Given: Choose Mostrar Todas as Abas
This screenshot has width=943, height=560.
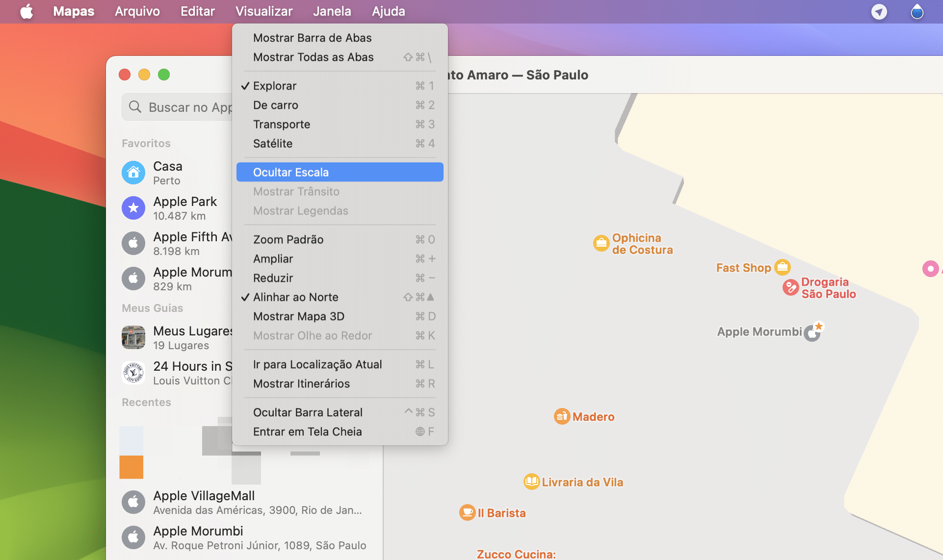Looking at the screenshot, I should pos(340,57).
